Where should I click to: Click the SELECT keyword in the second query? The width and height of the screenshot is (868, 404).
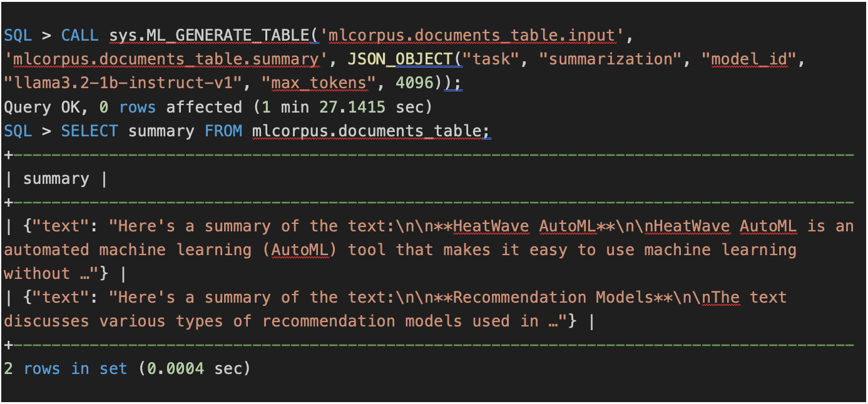click(89, 131)
